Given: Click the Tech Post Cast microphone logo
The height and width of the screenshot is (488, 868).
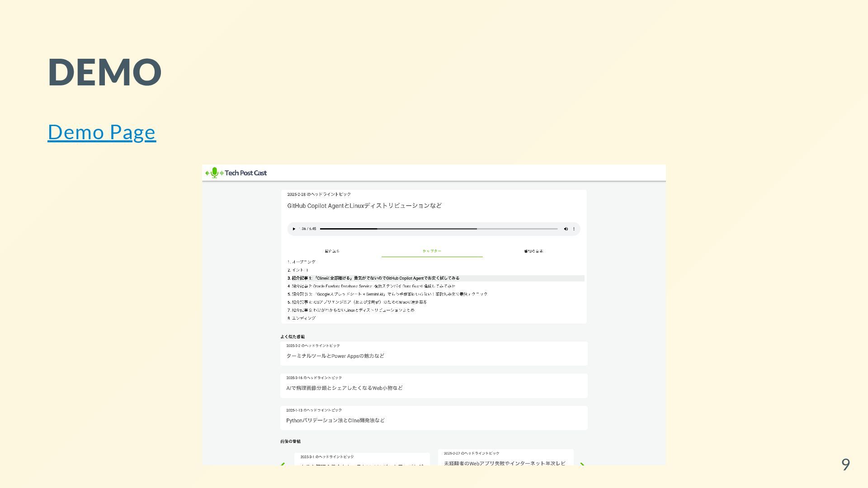Looking at the screenshot, I should click(215, 173).
